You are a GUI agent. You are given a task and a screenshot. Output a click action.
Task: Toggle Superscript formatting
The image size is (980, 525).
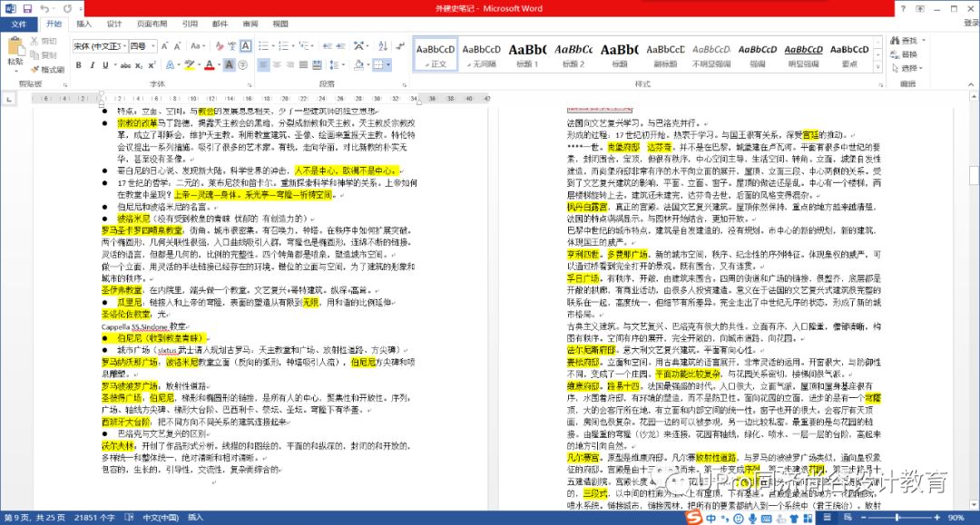coord(152,65)
